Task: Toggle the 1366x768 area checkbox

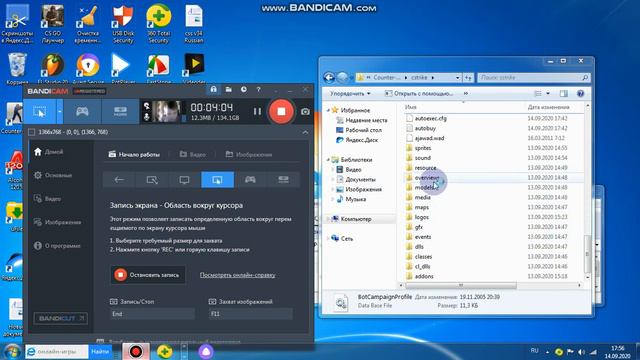Action: coord(32,132)
